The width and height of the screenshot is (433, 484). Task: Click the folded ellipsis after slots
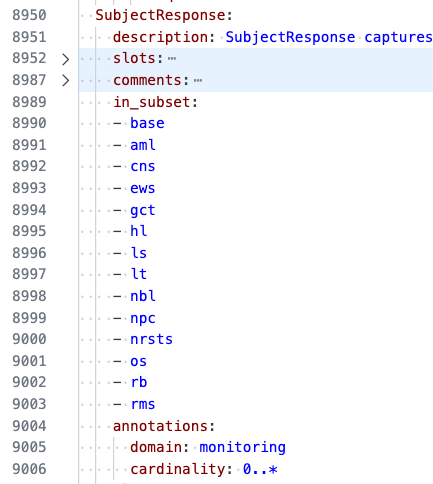click(172, 59)
